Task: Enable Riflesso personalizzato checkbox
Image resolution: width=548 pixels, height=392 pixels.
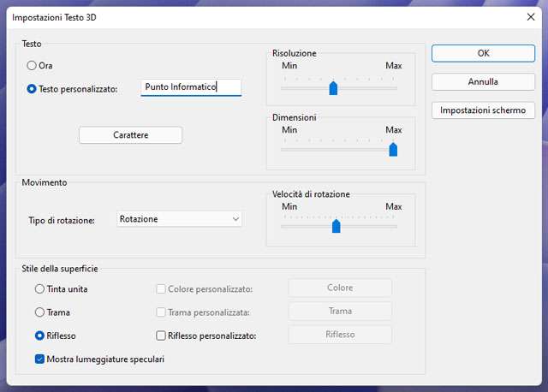Action: (x=161, y=336)
